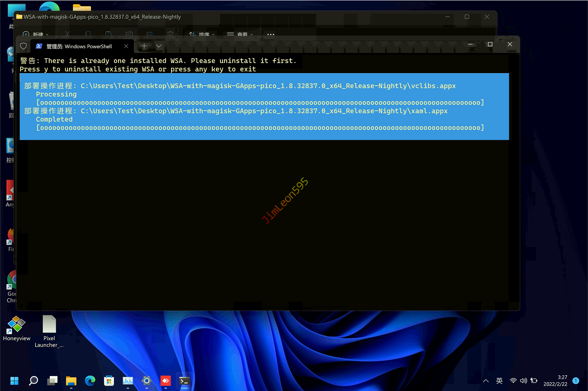
Task: Open the clock showing 3:27 2022/2/22
Action: pos(555,380)
